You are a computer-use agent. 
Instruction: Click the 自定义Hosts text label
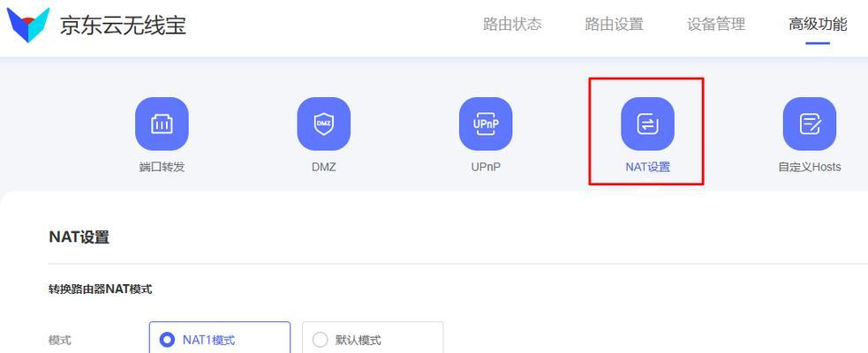(810, 167)
